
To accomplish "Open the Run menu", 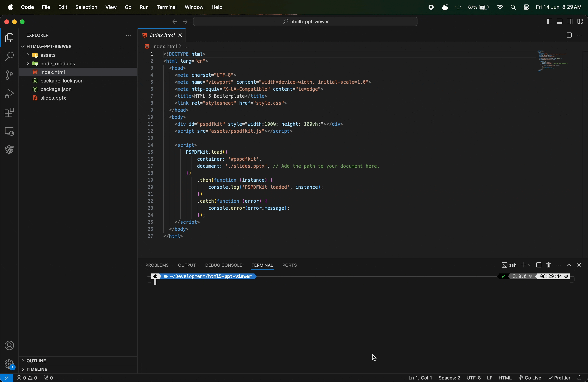I will 144,7.
